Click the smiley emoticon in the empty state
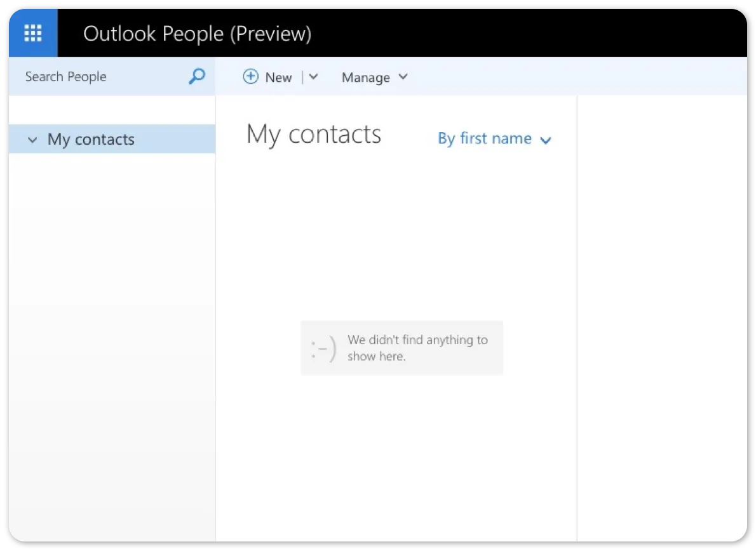 321,347
